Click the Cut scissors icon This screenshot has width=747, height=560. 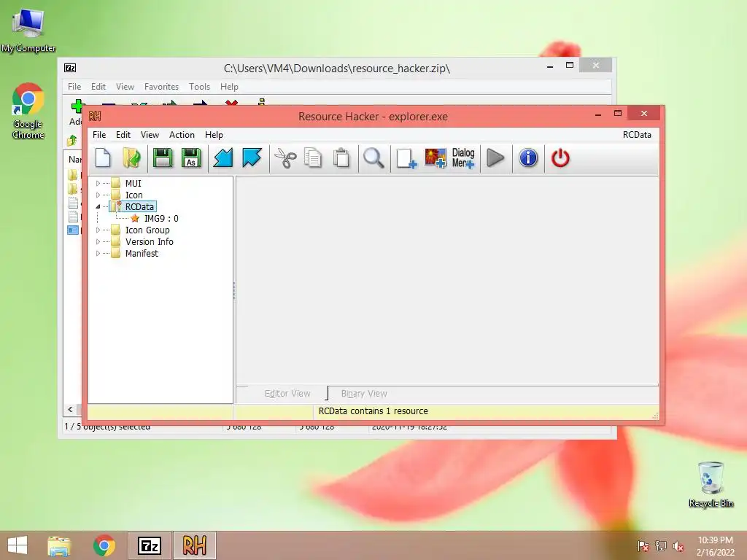[285, 158]
